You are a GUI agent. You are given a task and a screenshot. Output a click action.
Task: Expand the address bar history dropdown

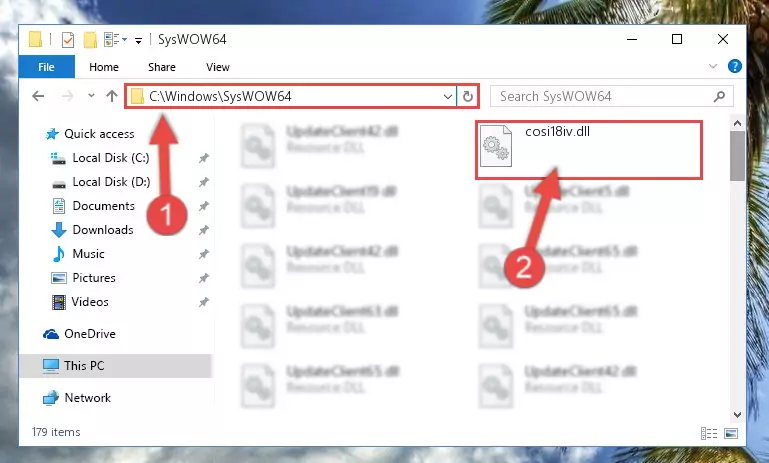tap(448, 97)
